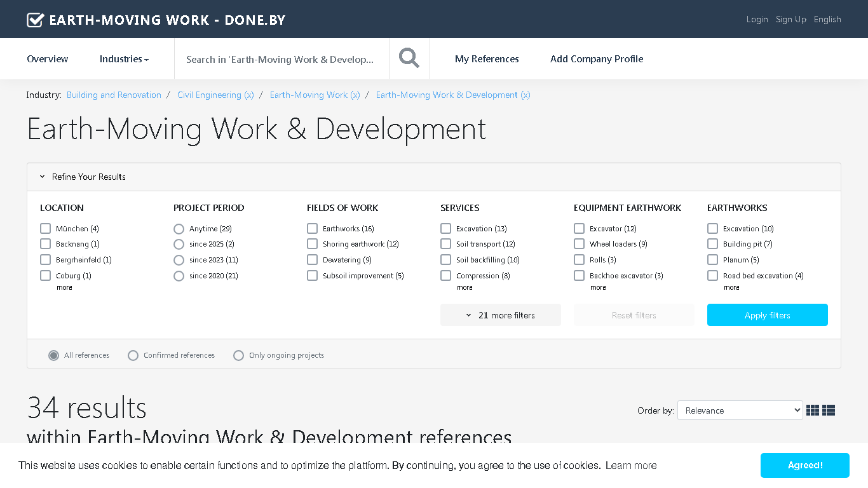The width and height of the screenshot is (868, 488).
Task: Check Excavation (10) under Earthworks column
Action: coord(712,228)
